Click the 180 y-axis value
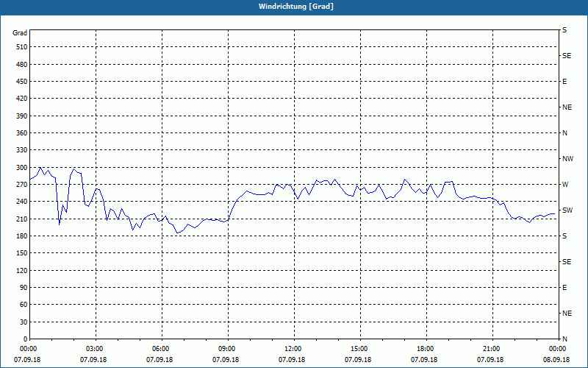Image resolution: width=588 pixels, height=368 pixels. 22,236
